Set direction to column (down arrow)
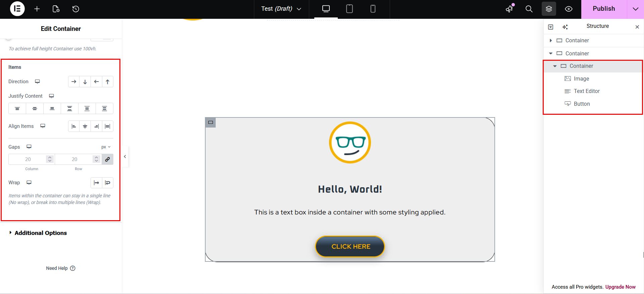The image size is (644, 294). (x=85, y=82)
